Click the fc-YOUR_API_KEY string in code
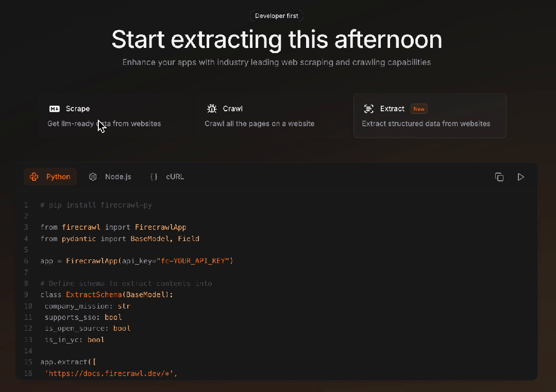Image resolution: width=556 pixels, height=392 pixels. [x=194, y=261]
